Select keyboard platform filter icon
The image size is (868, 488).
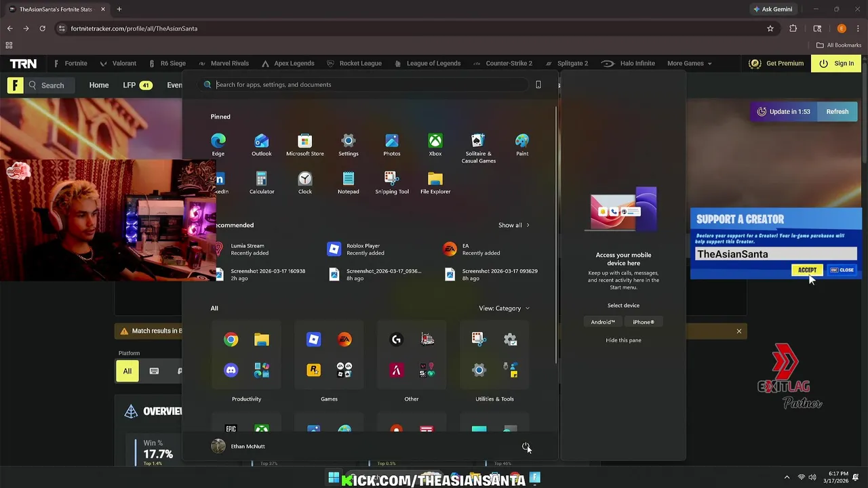point(154,371)
